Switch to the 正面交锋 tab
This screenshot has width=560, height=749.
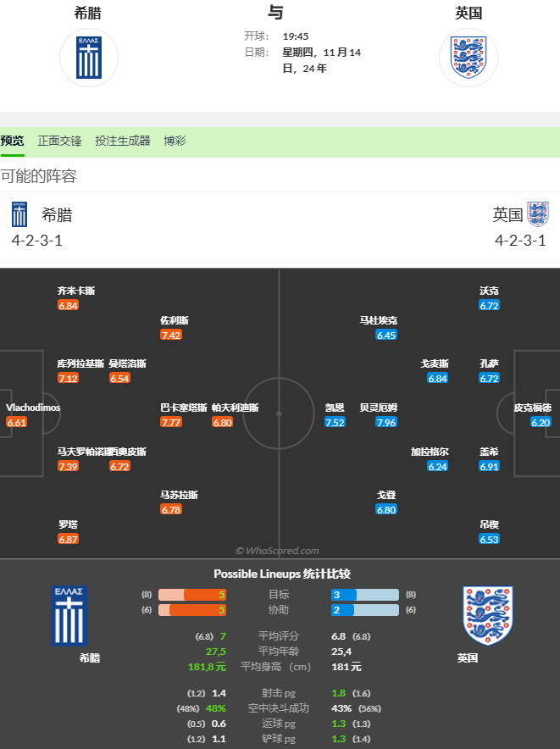coord(59,141)
